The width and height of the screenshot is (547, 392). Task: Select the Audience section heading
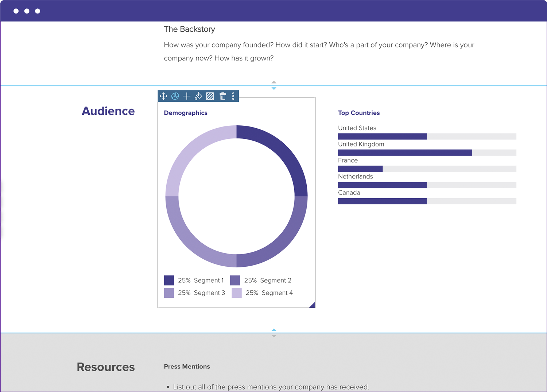(x=108, y=111)
